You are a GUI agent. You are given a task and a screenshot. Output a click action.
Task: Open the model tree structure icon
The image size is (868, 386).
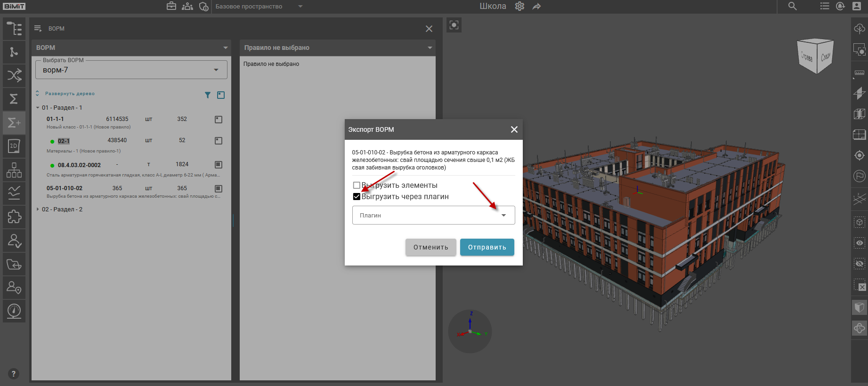14,29
